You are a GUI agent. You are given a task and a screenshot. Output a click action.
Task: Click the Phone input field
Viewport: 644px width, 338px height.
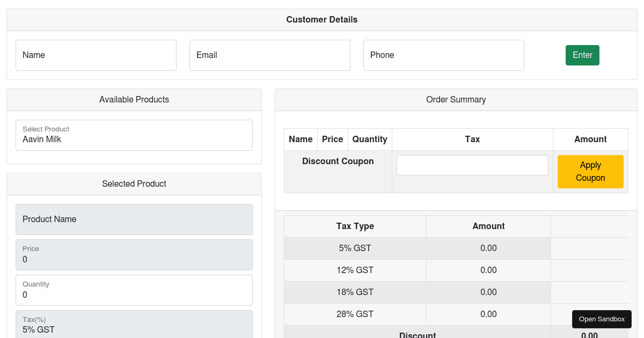point(444,55)
